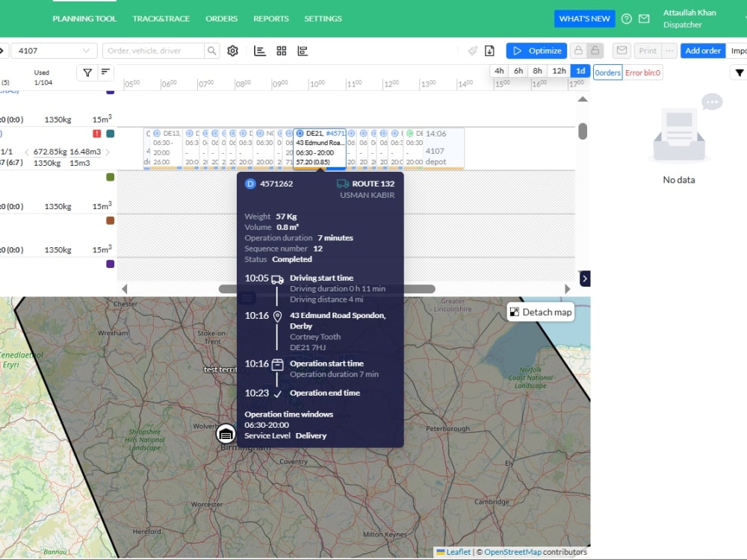Open the Planning Tool tab

pyautogui.click(x=84, y=19)
